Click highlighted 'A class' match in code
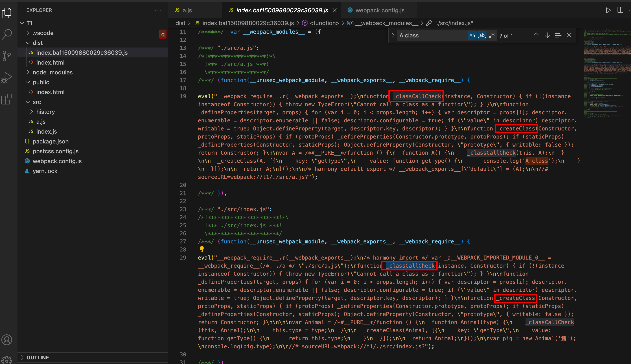The height and width of the screenshot is (364, 631). (537, 161)
